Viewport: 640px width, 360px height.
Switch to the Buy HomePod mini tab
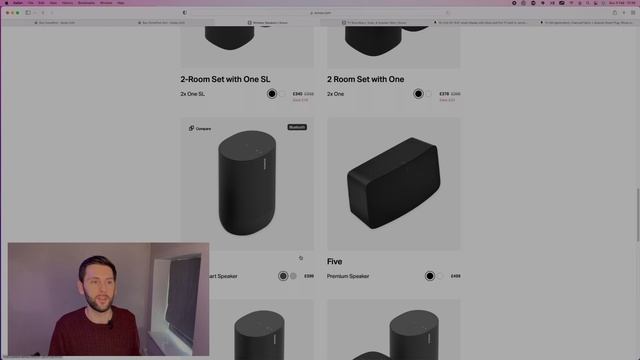[x=161, y=22]
